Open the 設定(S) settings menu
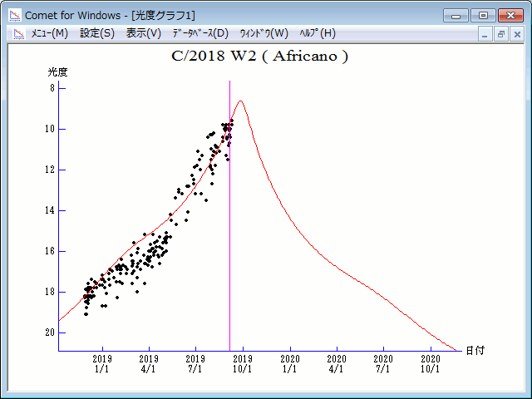This screenshot has height=399, width=532. click(97, 33)
